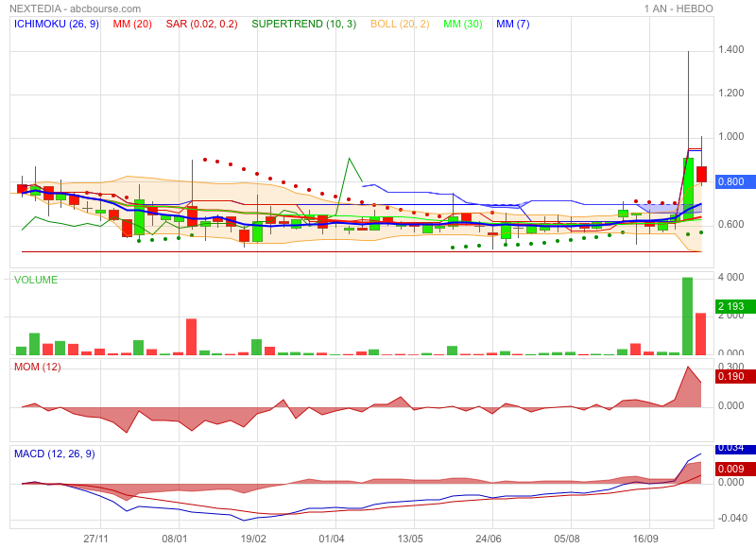The height and width of the screenshot is (548, 756).
Task: Click the 05/08 date axis label
Action: (x=567, y=539)
